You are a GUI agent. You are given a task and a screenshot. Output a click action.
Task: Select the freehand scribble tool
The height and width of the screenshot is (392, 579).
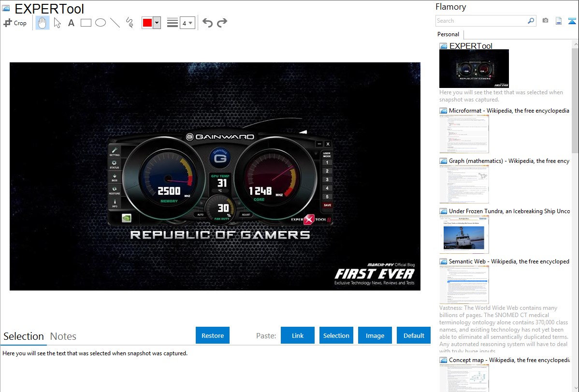tap(130, 23)
